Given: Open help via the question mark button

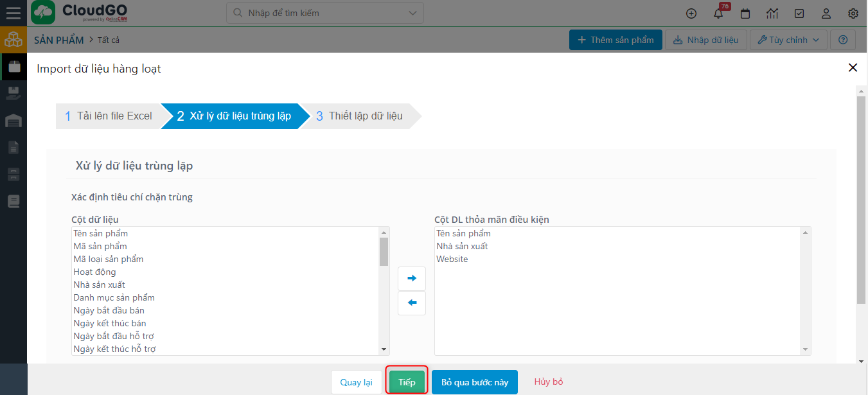Looking at the screenshot, I should point(842,40).
